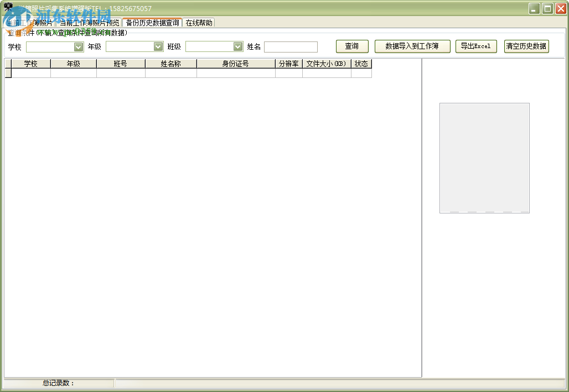Screen dimensions: 569x392
Task: Click the photo preview box on the right
Action: click(x=484, y=157)
